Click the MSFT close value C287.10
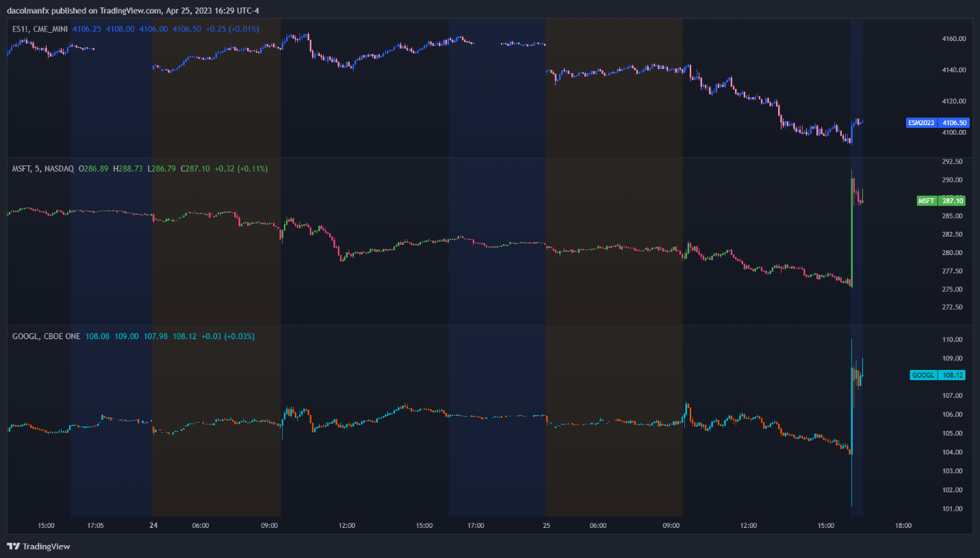Viewport: 980px width, 558px height. [194, 168]
